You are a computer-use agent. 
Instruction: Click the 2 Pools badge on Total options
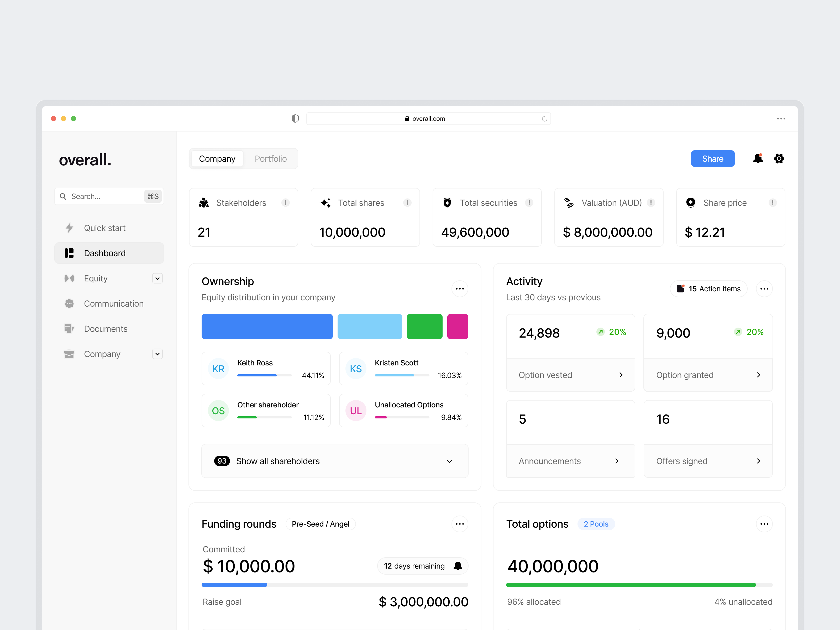click(x=596, y=524)
